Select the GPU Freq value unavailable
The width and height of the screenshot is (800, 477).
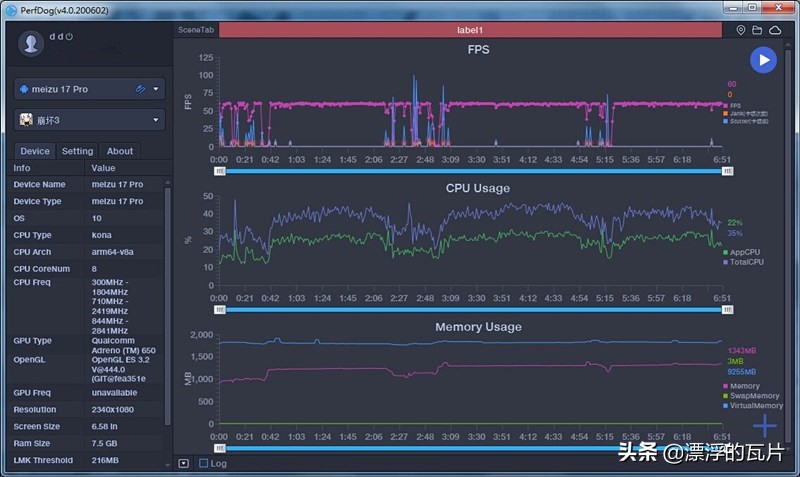pyautogui.click(x=114, y=392)
